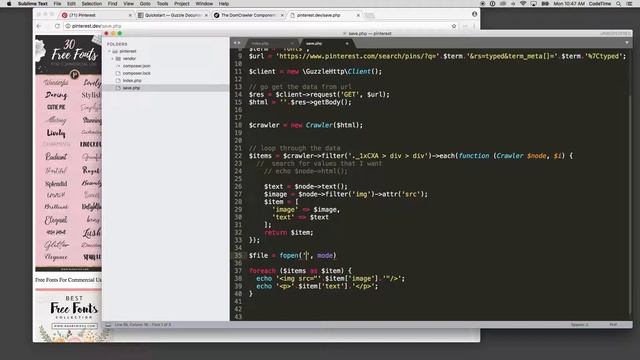Click the clock showing Mon 10:47 AM
This screenshot has width=640, height=360.
(569, 4)
